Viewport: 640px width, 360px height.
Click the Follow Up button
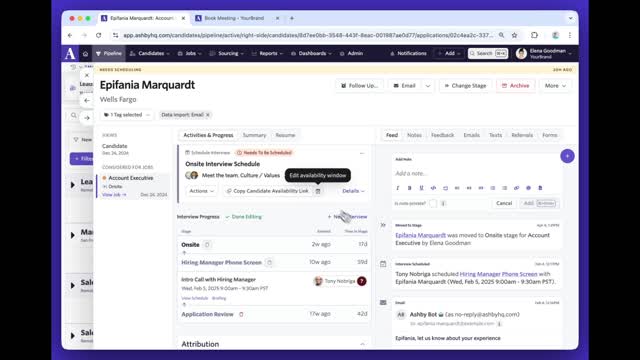coord(360,86)
